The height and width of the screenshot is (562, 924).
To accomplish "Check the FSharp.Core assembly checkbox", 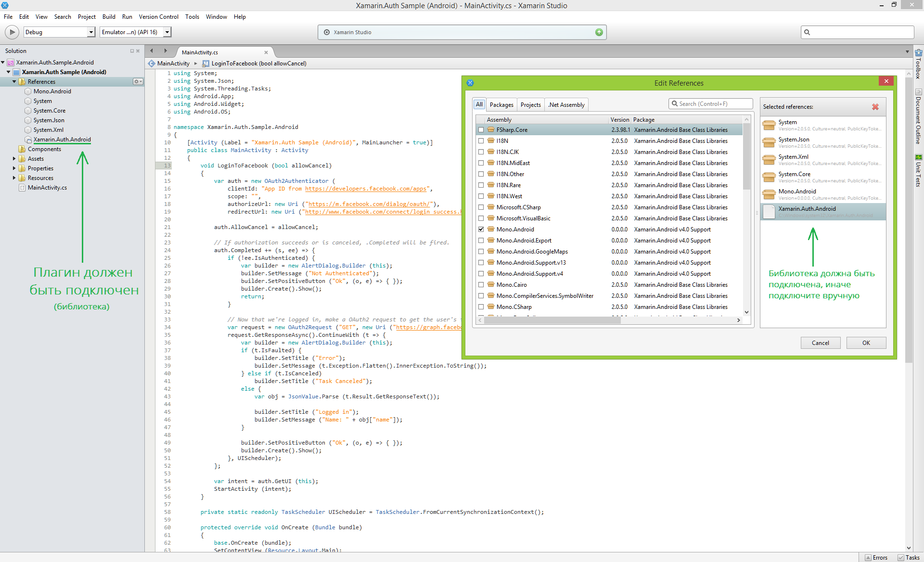I will pos(481,130).
